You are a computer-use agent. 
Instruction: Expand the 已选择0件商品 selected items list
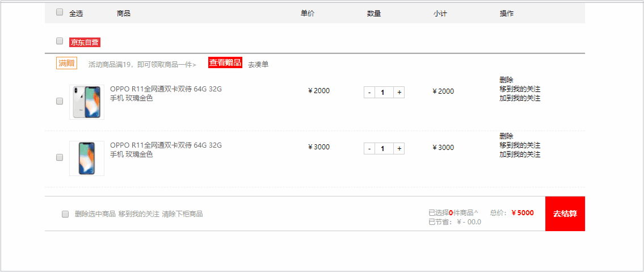click(453, 213)
